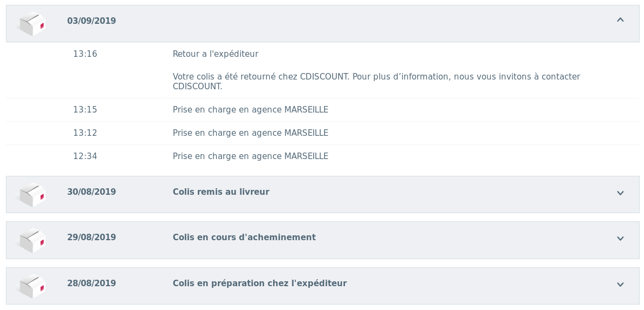Collapse the 03/09/2019 section with the up chevron
This screenshot has height=310, width=644.
[620, 20]
